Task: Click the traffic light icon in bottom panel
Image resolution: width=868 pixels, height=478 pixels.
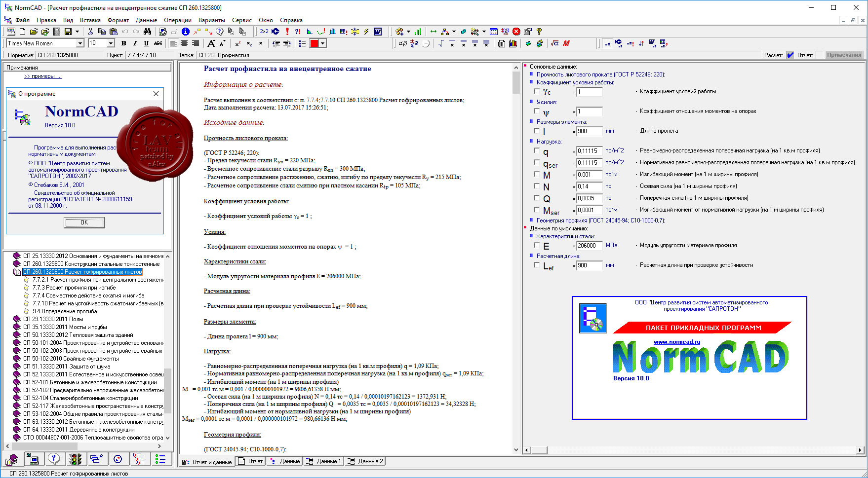Action: pos(76,459)
